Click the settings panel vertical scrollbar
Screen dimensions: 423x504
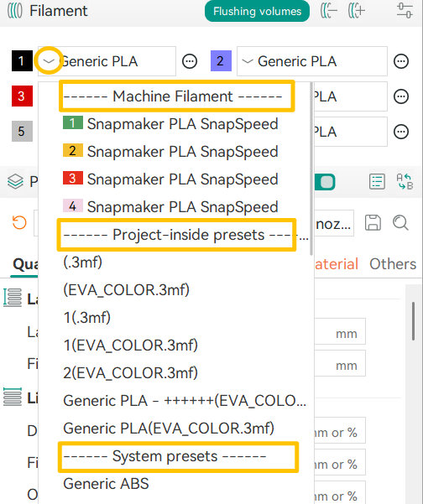[x=414, y=321]
